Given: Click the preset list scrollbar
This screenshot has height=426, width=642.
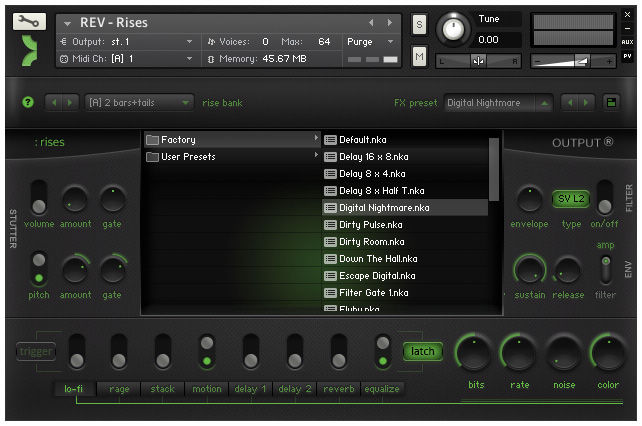Looking at the screenshot, I should click(x=494, y=170).
